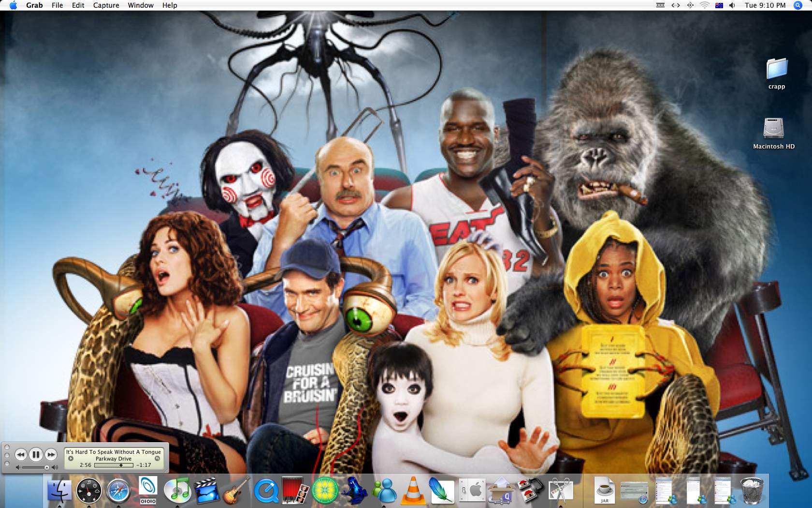Launch iMovie from the Dock
This screenshot has height=508, width=812.
tap(207, 490)
